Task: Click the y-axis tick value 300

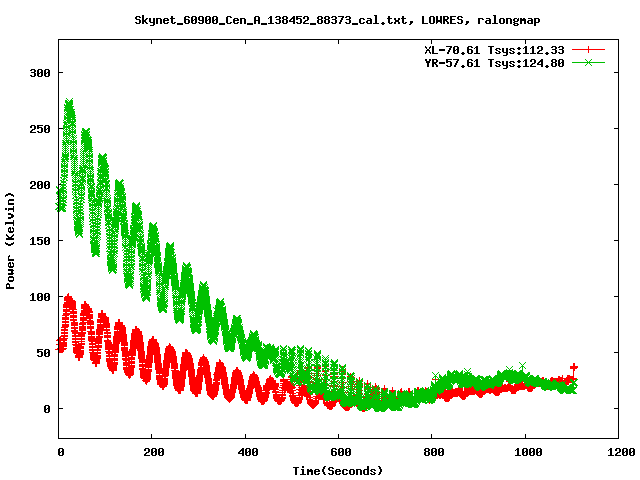Action: point(40,73)
